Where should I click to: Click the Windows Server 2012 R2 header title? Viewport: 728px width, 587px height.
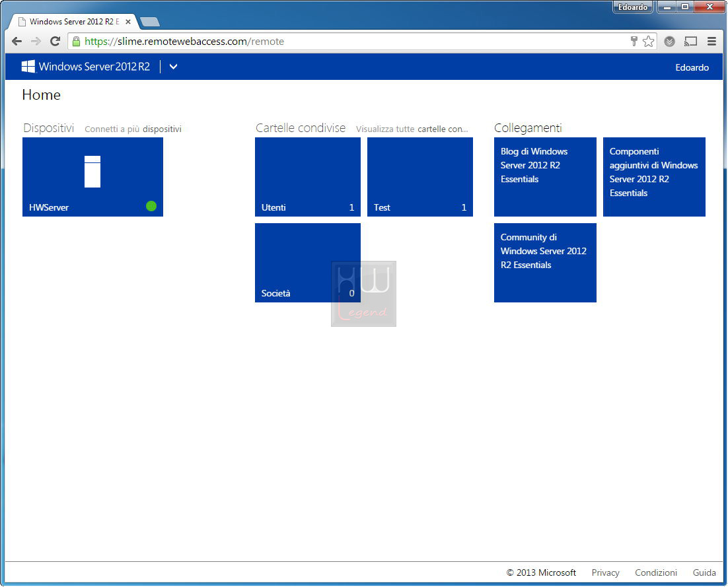94,66
